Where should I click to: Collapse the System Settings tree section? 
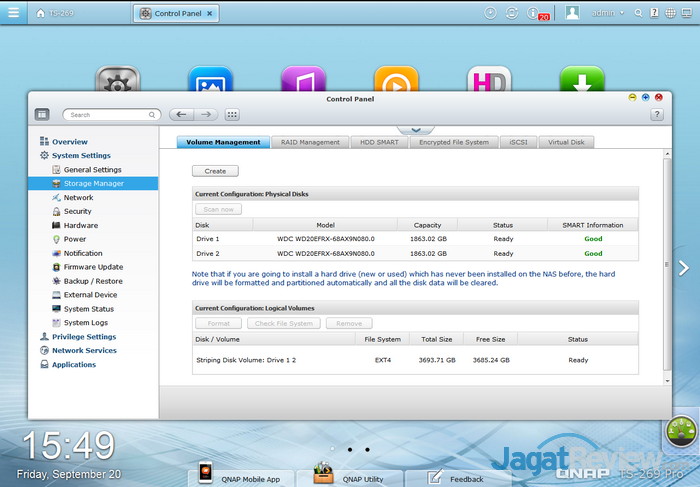(x=80, y=156)
